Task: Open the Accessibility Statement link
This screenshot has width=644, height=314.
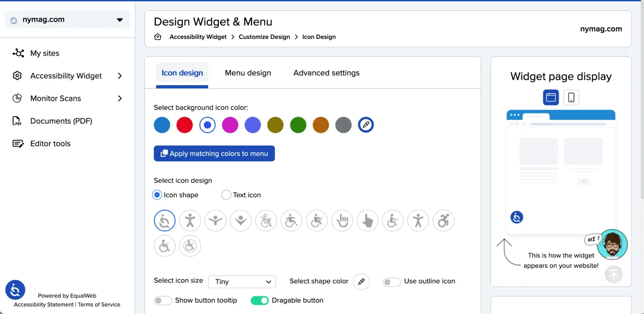Action: (x=44, y=305)
